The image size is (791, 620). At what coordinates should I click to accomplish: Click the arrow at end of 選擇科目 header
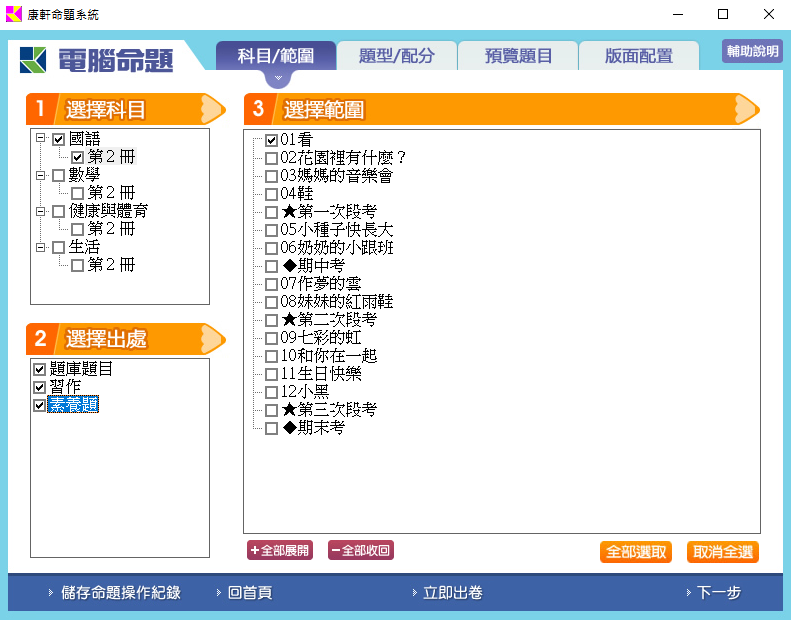pos(212,109)
